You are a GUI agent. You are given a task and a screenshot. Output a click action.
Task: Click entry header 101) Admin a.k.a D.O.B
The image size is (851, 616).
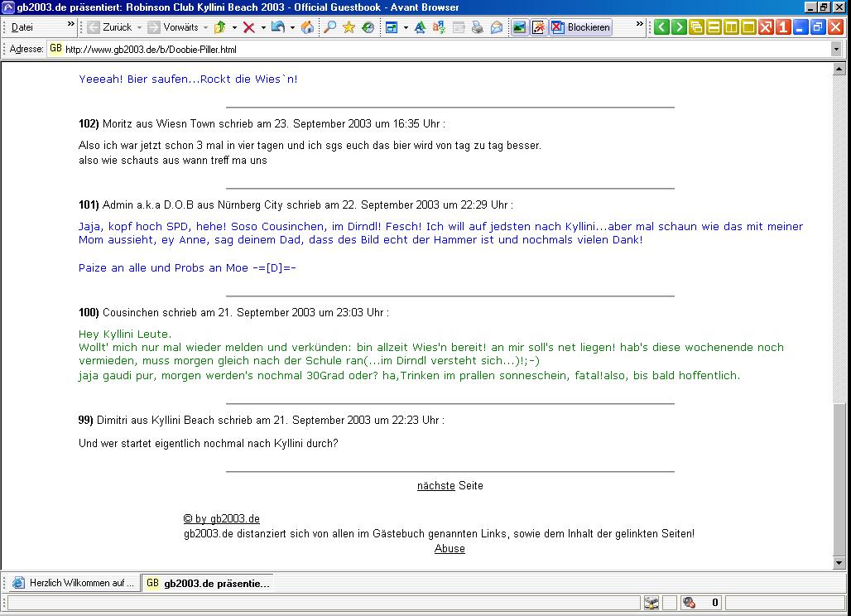click(x=296, y=205)
